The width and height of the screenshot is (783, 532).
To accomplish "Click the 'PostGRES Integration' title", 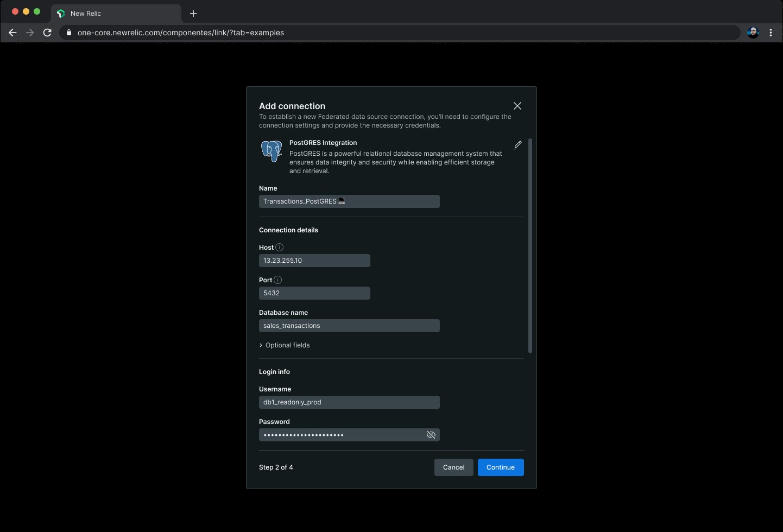I will (x=323, y=143).
